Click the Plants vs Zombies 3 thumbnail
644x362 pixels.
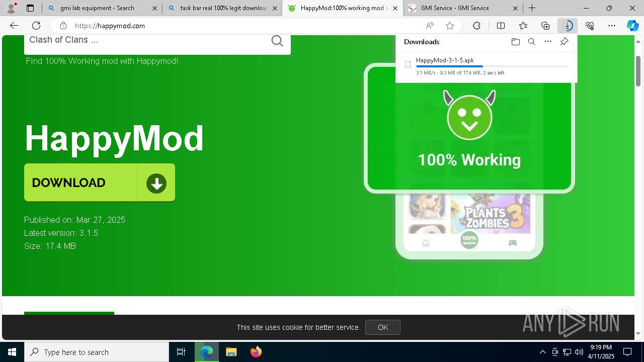(x=490, y=214)
